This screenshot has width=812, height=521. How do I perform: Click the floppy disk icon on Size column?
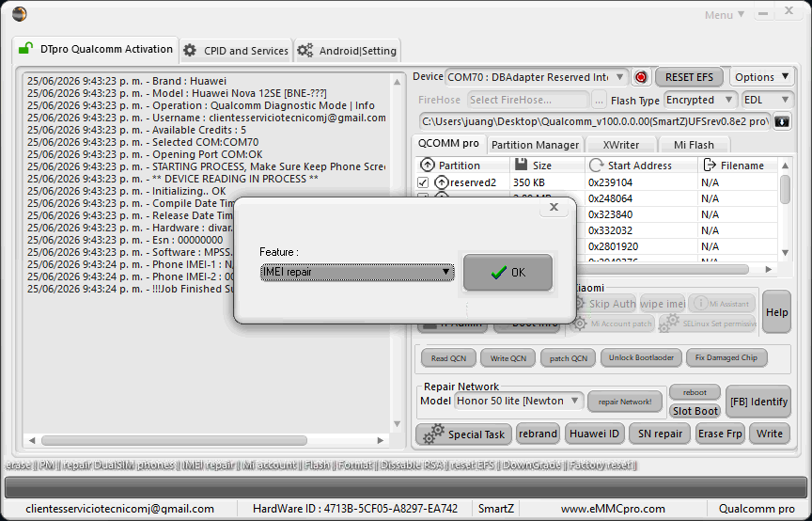click(x=521, y=165)
